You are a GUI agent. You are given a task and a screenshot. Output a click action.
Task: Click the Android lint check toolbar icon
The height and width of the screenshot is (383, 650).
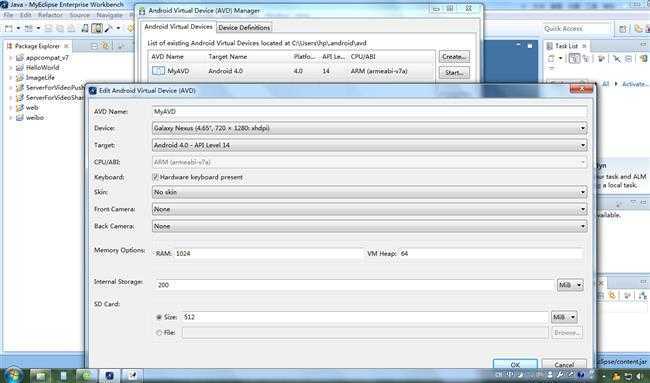click(x=109, y=29)
